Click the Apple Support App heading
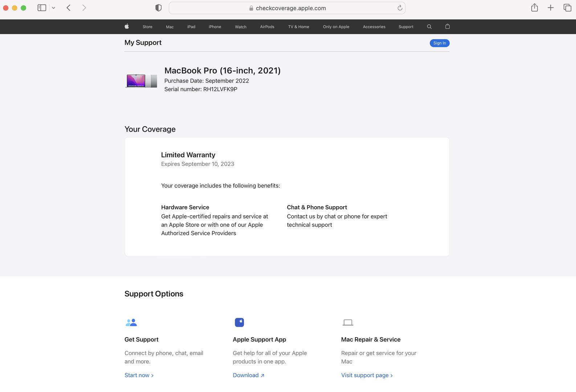The height and width of the screenshot is (392, 576). point(260,339)
